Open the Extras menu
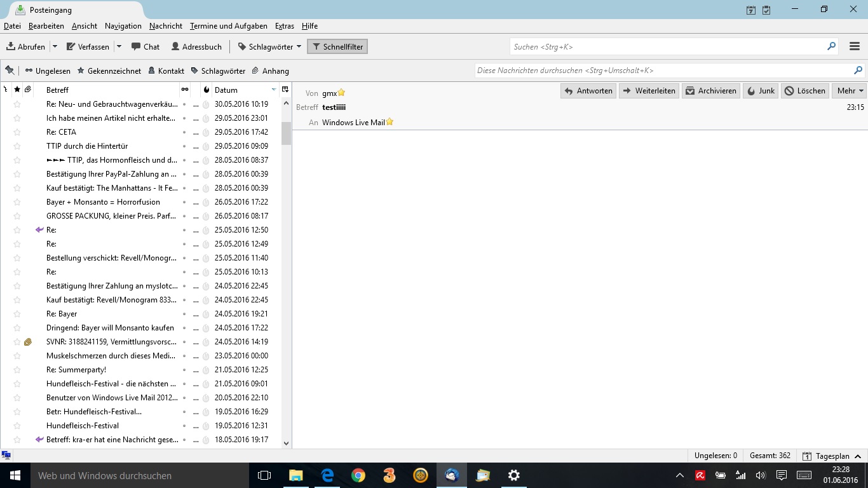868x488 pixels. pos(284,26)
